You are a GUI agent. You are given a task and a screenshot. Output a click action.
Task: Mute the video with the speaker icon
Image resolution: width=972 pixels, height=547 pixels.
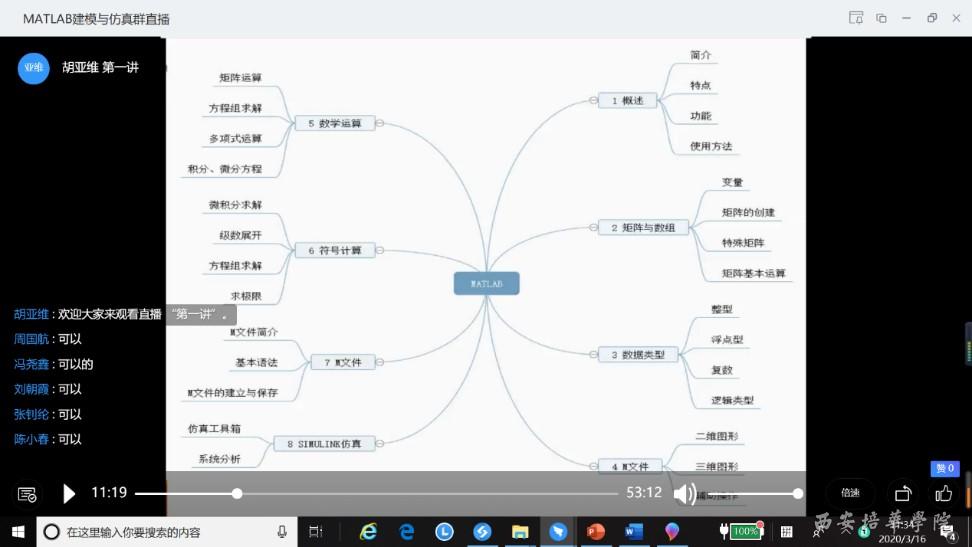tap(685, 493)
